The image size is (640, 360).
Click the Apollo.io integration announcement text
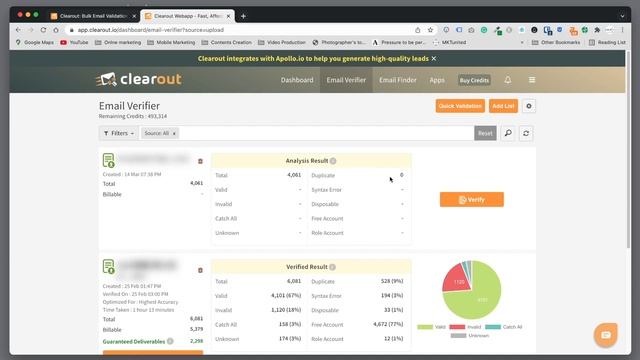click(313, 58)
